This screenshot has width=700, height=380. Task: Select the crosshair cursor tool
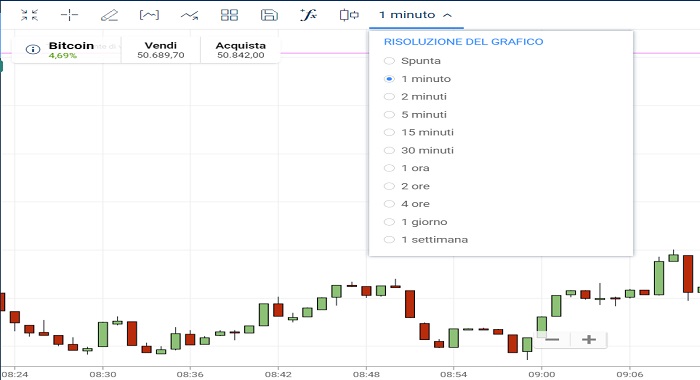click(69, 15)
